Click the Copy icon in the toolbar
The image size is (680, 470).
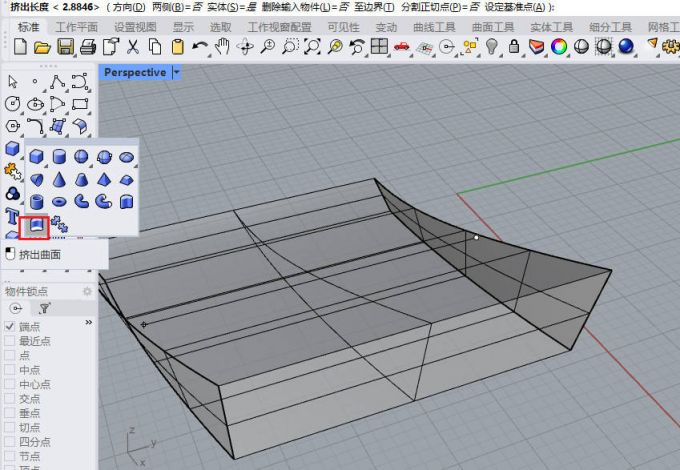point(155,46)
